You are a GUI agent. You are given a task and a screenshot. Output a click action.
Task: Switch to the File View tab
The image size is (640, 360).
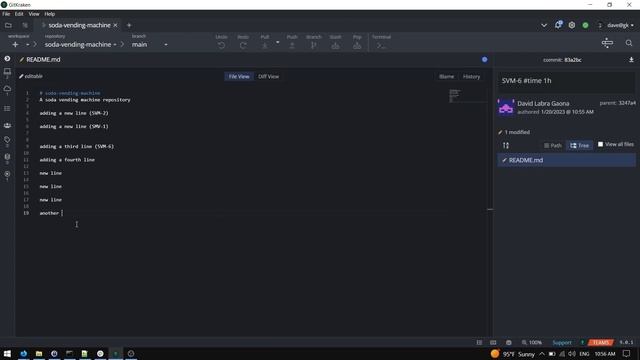tap(239, 76)
